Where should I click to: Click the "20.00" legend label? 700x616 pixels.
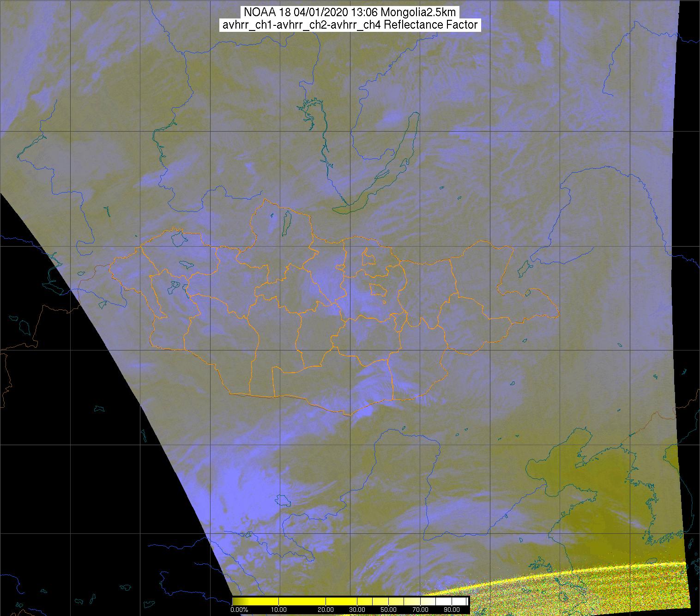pyautogui.click(x=326, y=610)
